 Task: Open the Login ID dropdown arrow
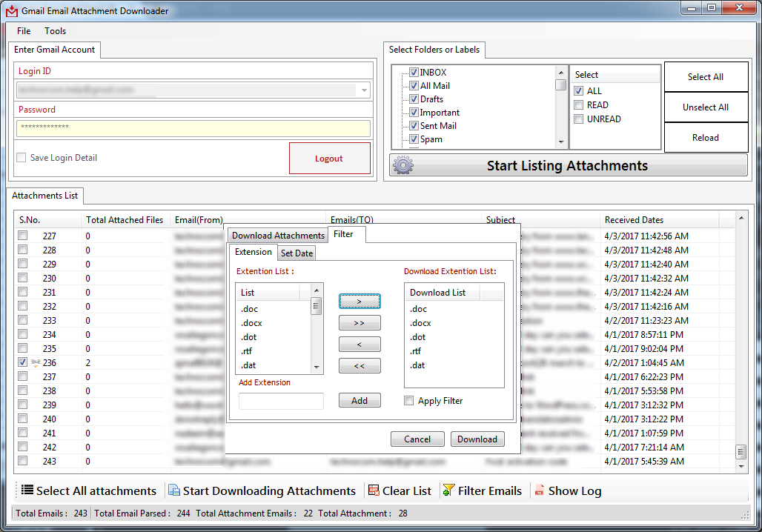point(364,90)
